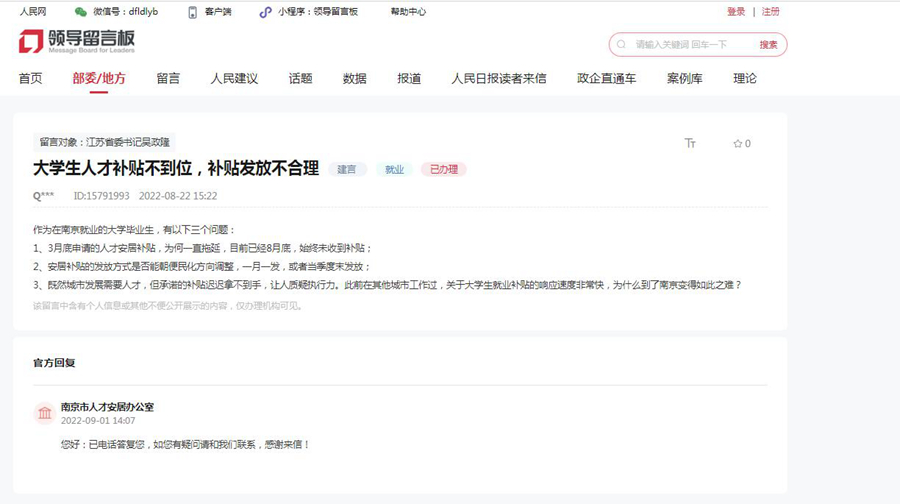
Task: Click the mini-program icon in top bar
Action: coord(265,12)
